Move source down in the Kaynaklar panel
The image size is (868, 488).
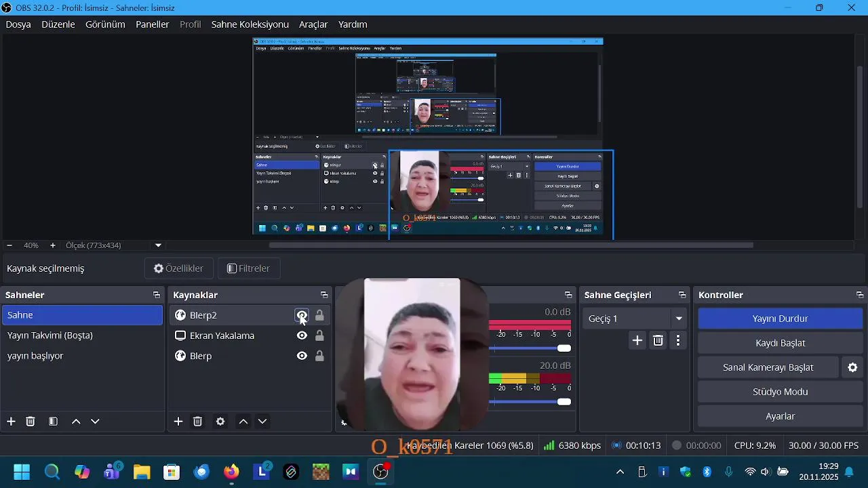262,422
